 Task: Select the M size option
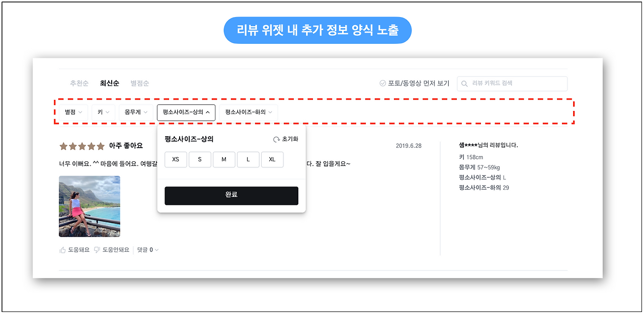point(224,159)
